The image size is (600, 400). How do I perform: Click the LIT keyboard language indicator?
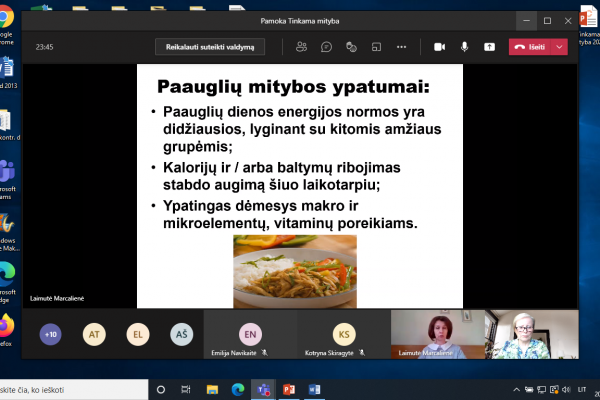coord(582,390)
